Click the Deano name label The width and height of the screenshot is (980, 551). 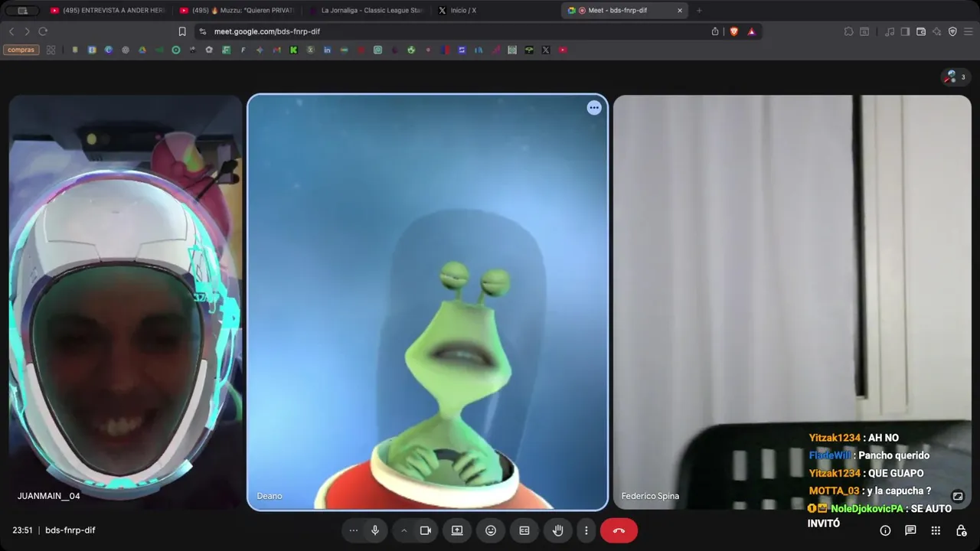269,496
